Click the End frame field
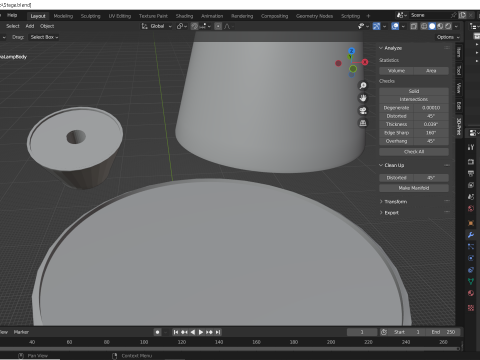Image resolution: width=480 pixels, height=360 pixels. 443,332
